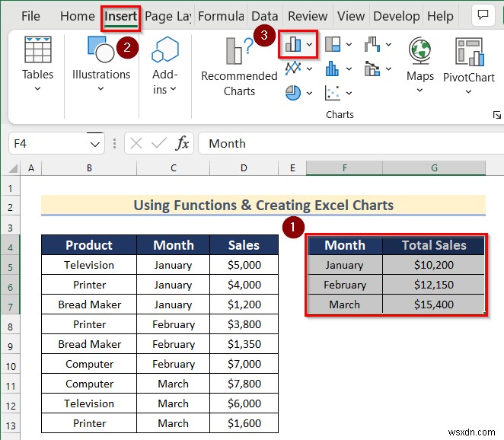Switch to the Review tab
The height and width of the screenshot is (440, 504).
(x=308, y=16)
